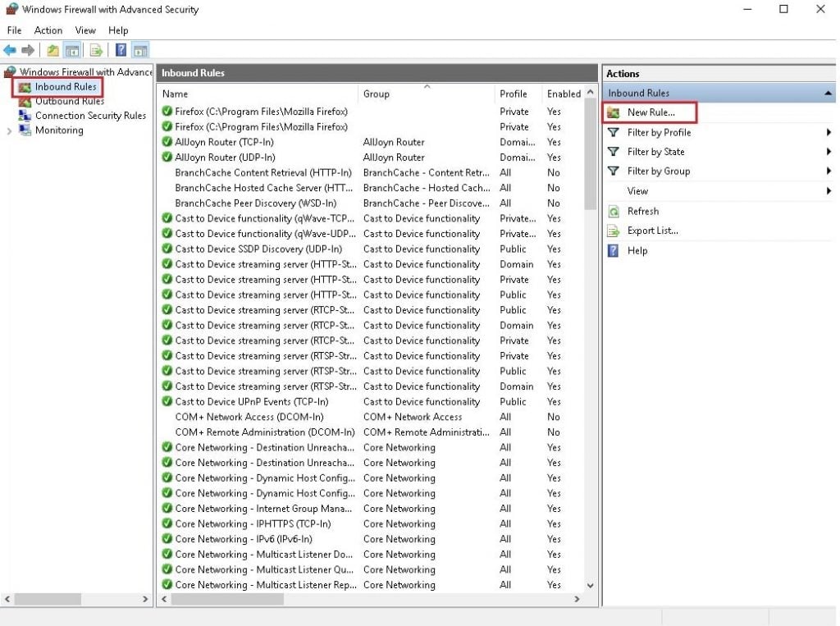
Task: Open Filter by Profile submenu arrow
Action: pos(829,132)
